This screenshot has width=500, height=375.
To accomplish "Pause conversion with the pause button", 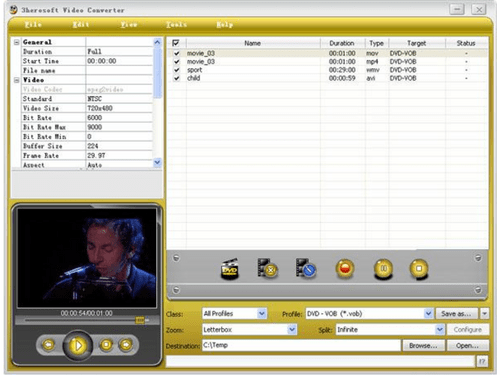I will (383, 269).
